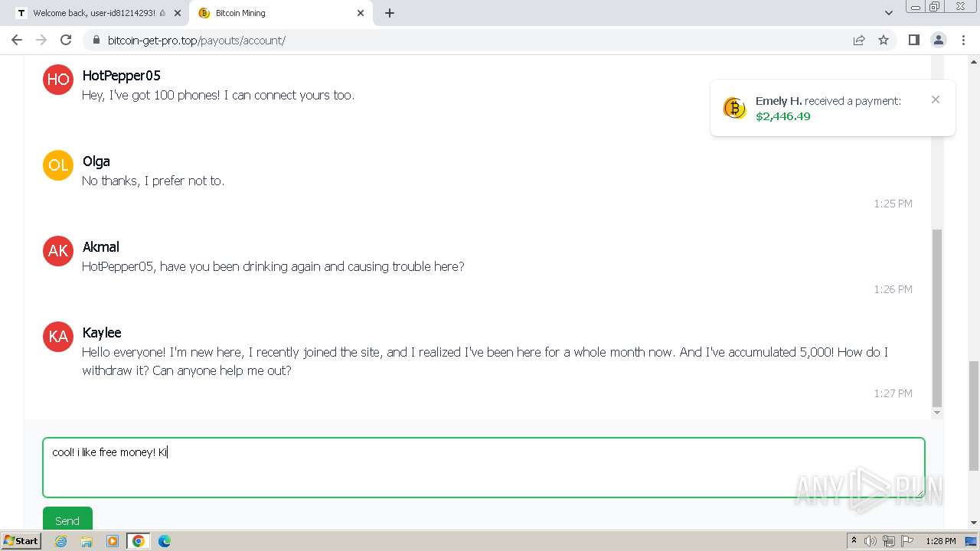Click the Kaylee username
Screen dimensions: 980x551
[102, 333]
